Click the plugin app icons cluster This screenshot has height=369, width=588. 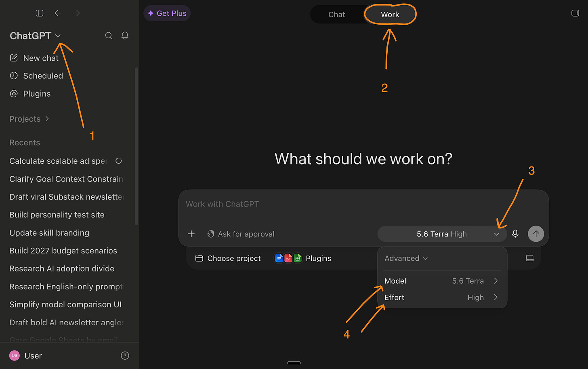[288, 258]
